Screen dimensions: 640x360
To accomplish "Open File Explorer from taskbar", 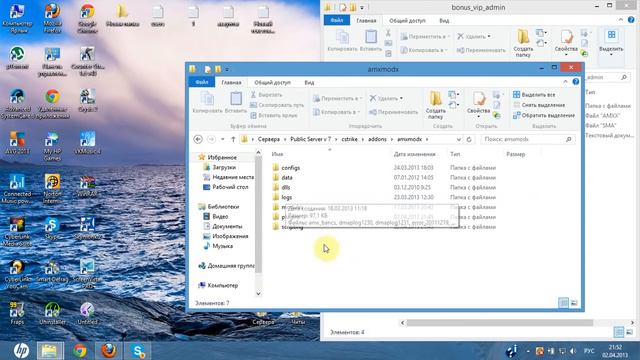I will click(x=49, y=351).
